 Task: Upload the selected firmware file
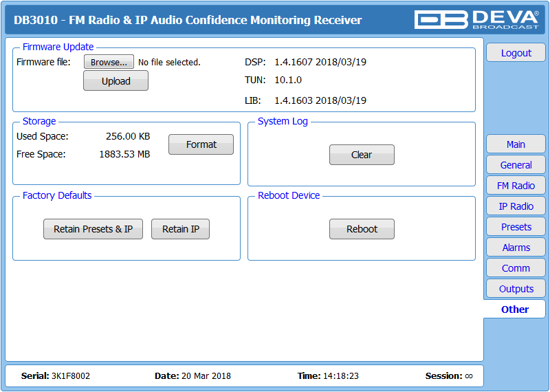point(115,80)
